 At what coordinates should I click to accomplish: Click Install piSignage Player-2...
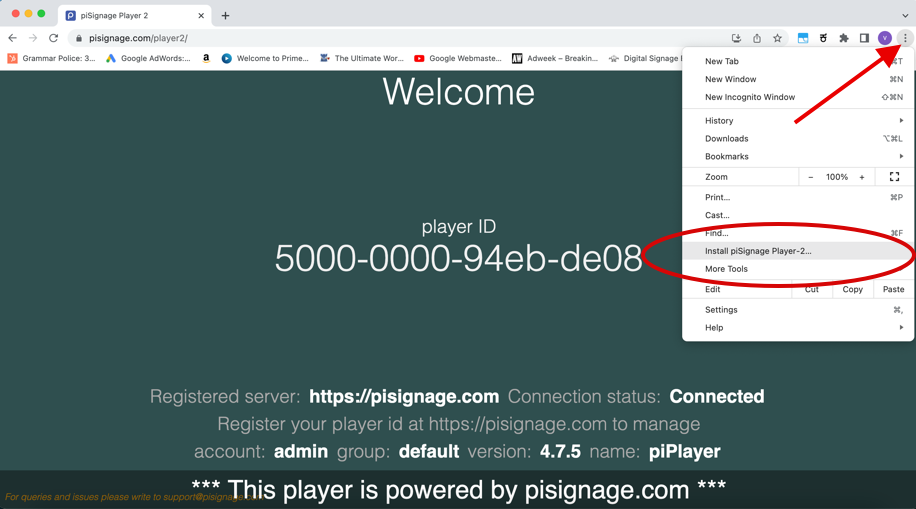(x=798, y=251)
